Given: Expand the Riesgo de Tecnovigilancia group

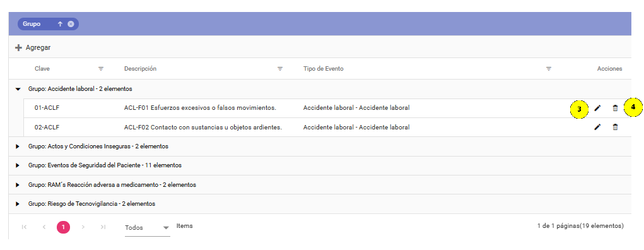Looking at the screenshot, I should pyautogui.click(x=18, y=204).
